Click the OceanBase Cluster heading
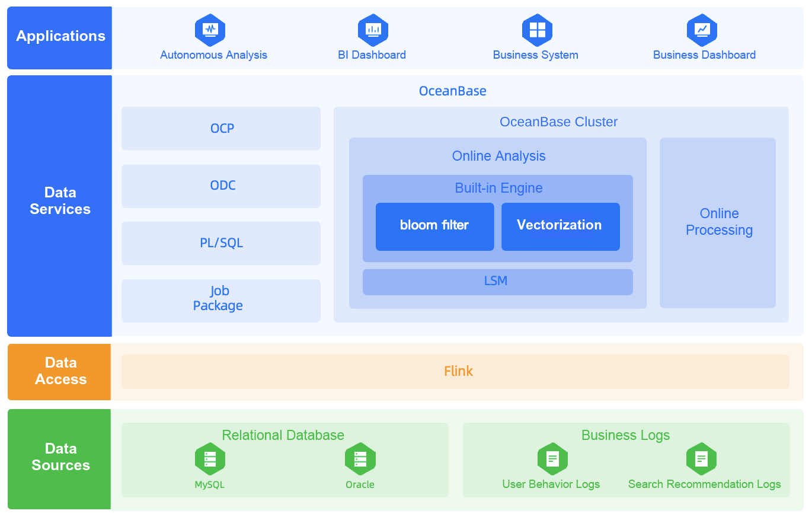The image size is (812, 517). tap(559, 122)
